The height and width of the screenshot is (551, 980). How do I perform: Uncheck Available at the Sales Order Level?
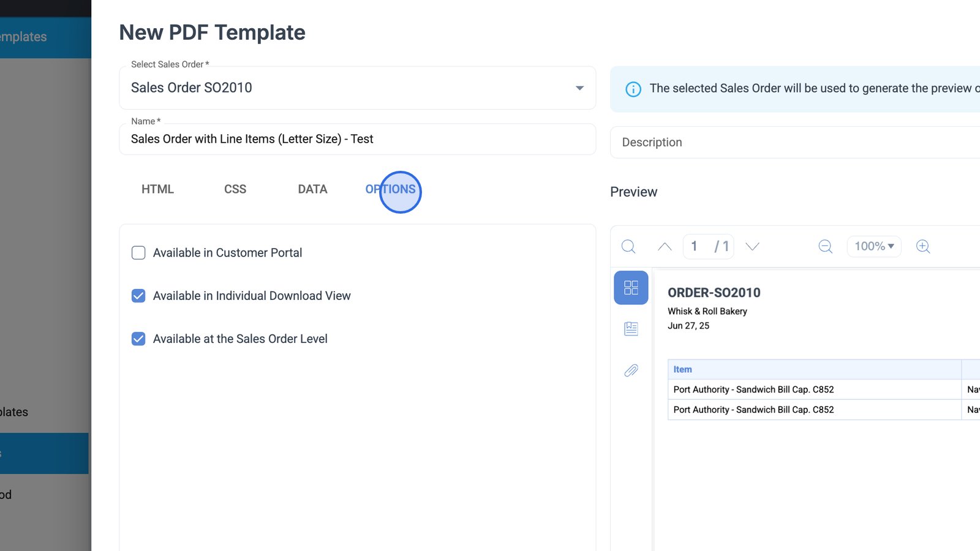point(138,339)
